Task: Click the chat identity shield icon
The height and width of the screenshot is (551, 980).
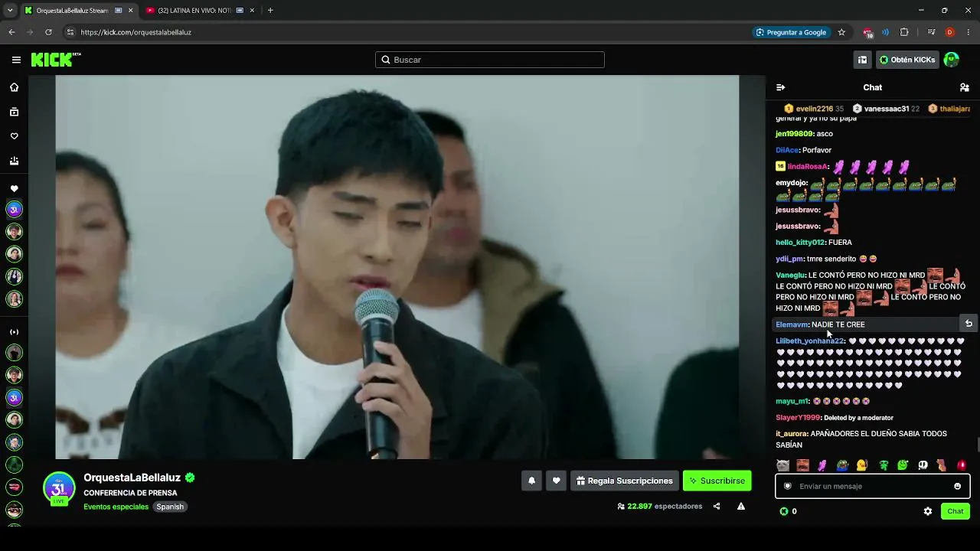Action: pos(787,486)
